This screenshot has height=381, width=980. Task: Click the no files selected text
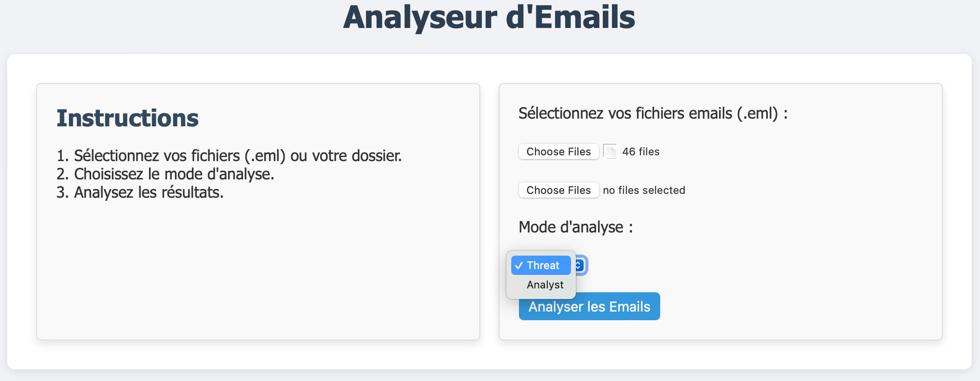643,190
